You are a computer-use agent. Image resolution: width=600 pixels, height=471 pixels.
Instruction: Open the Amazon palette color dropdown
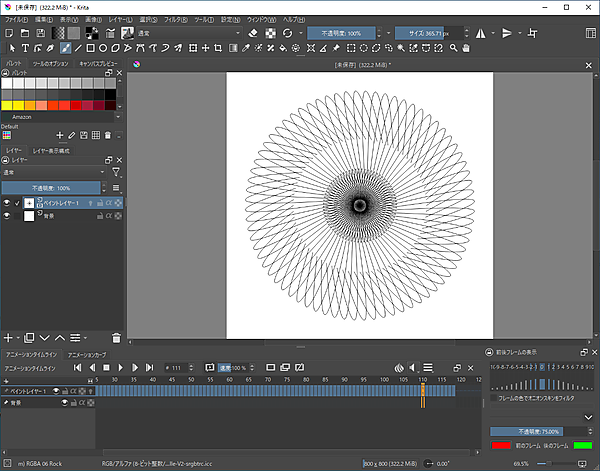[60, 117]
